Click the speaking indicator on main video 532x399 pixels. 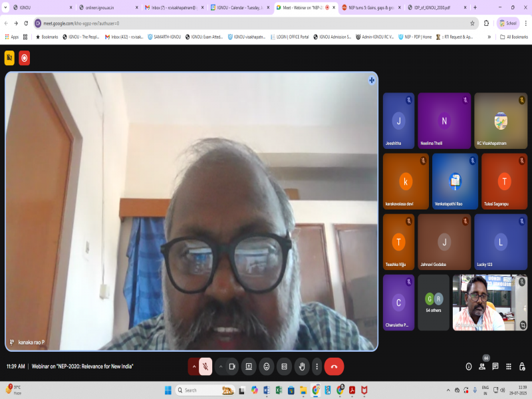tap(372, 80)
